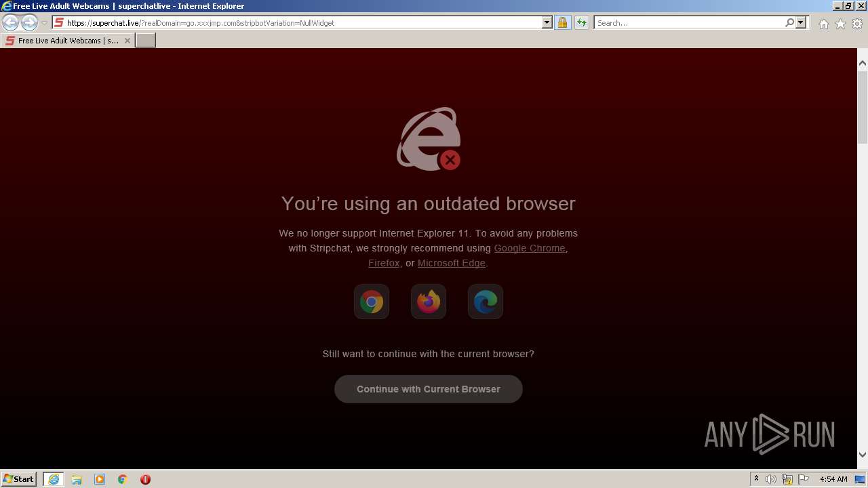Image resolution: width=868 pixels, height=488 pixels.
Task: Open media player taskbar icon
Action: coord(100,479)
